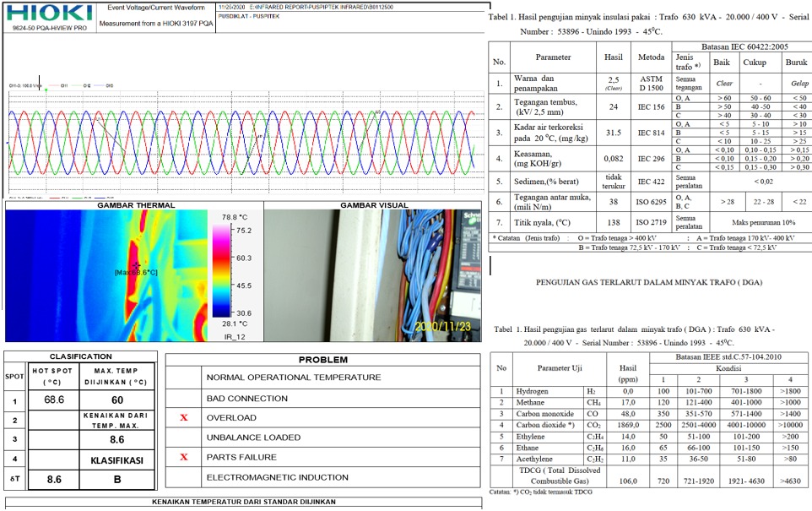
Task: Select the GAMBAR VISUAL photo
Action: point(375,275)
